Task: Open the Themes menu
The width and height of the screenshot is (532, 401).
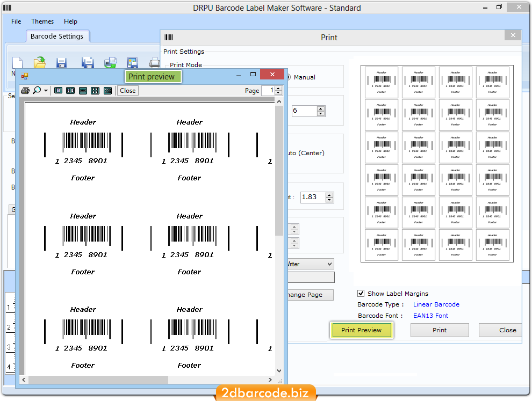Action: click(42, 21)
